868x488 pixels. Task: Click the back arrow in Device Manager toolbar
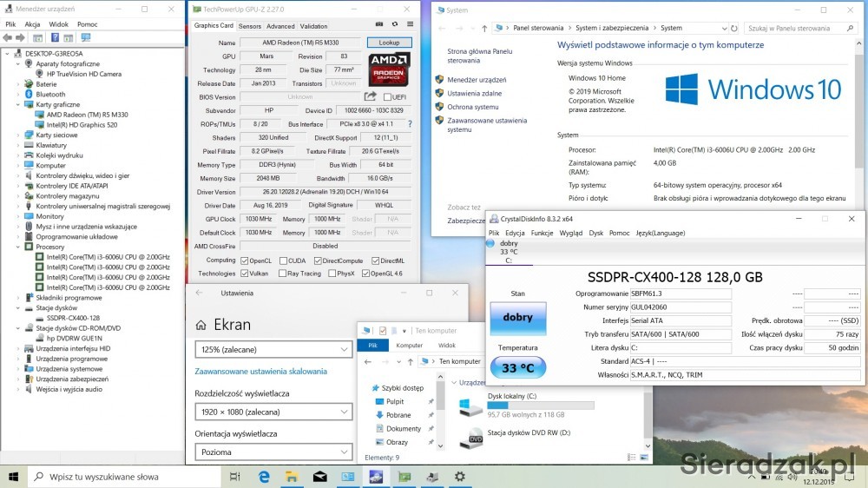tap(7, 37)
